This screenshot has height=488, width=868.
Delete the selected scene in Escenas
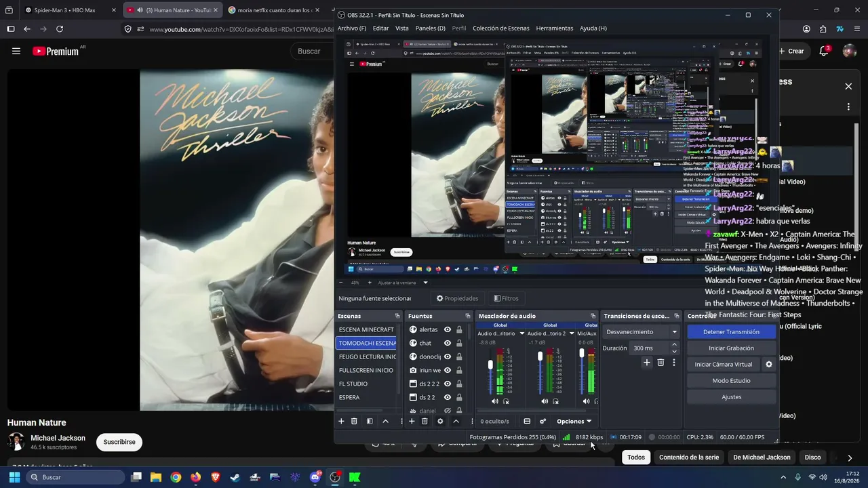coord(354,421)
